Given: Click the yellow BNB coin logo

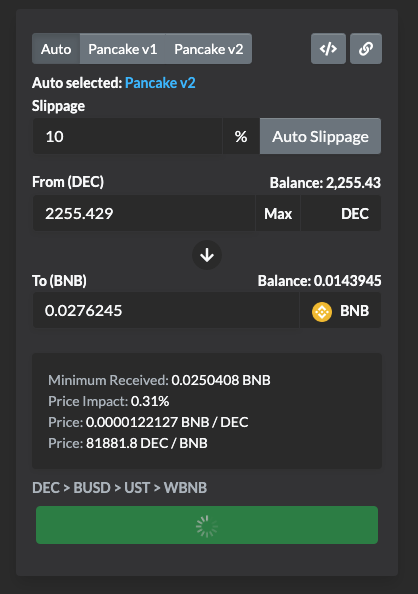Looking at the screenshot, I should [x=322, y=311].
